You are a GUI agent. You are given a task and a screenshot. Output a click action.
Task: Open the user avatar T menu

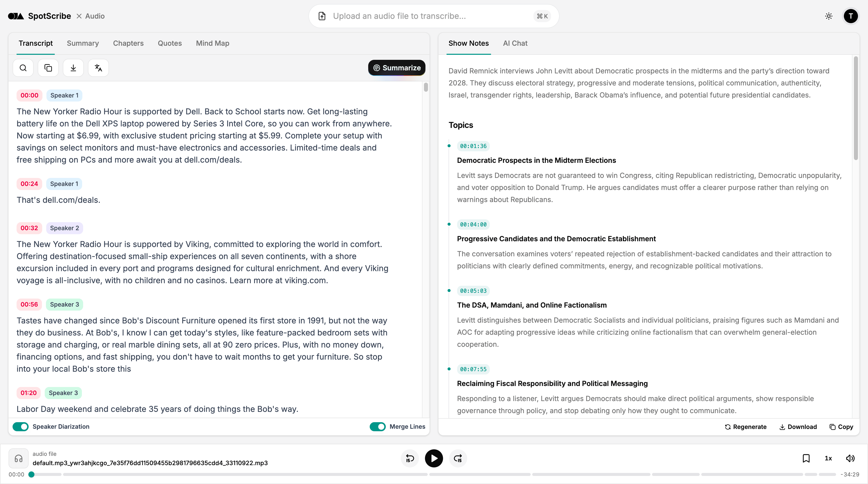click(x=850, y=16)
